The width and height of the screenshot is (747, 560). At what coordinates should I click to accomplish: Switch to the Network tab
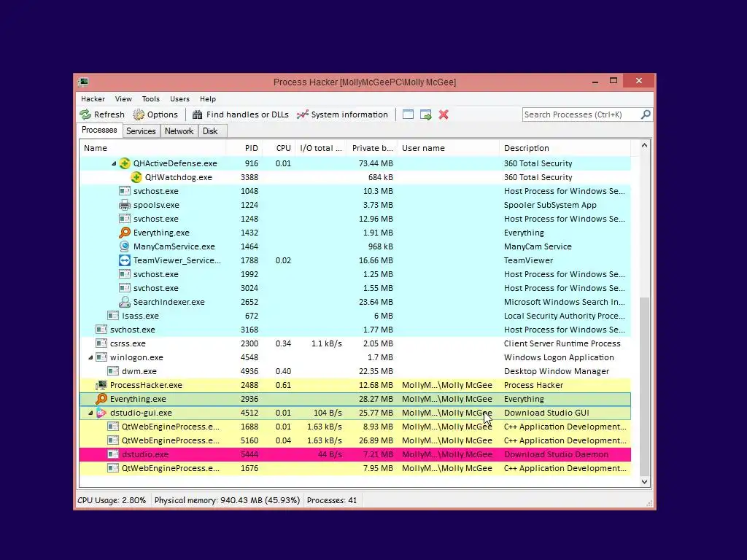179,131
